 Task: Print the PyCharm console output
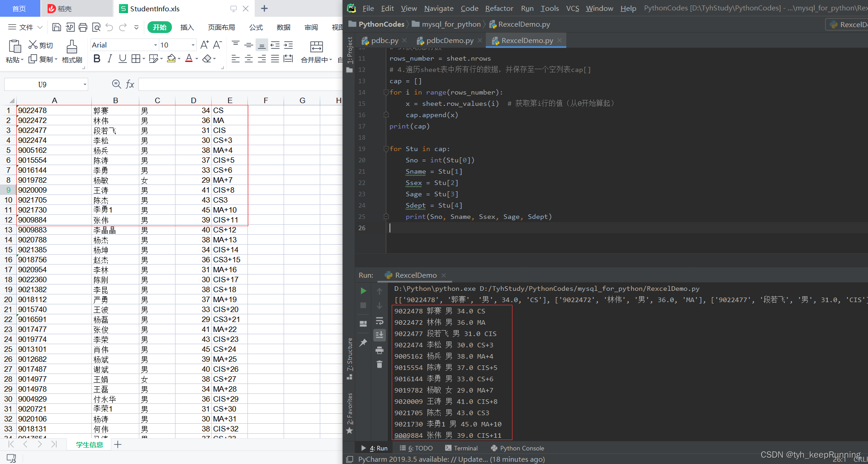click(x=379, y=350)
